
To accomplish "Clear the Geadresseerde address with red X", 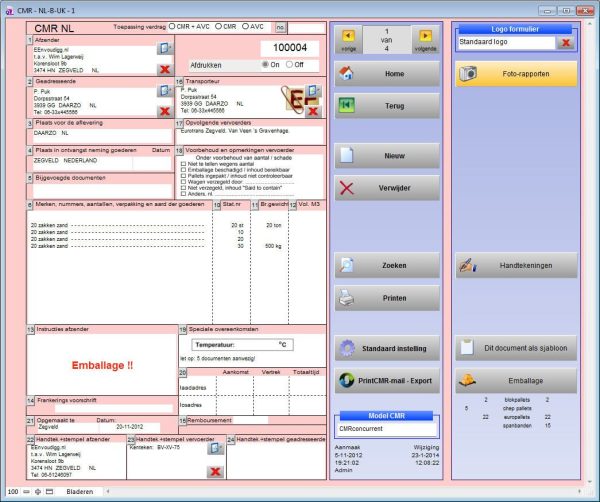I will [165, 111].
